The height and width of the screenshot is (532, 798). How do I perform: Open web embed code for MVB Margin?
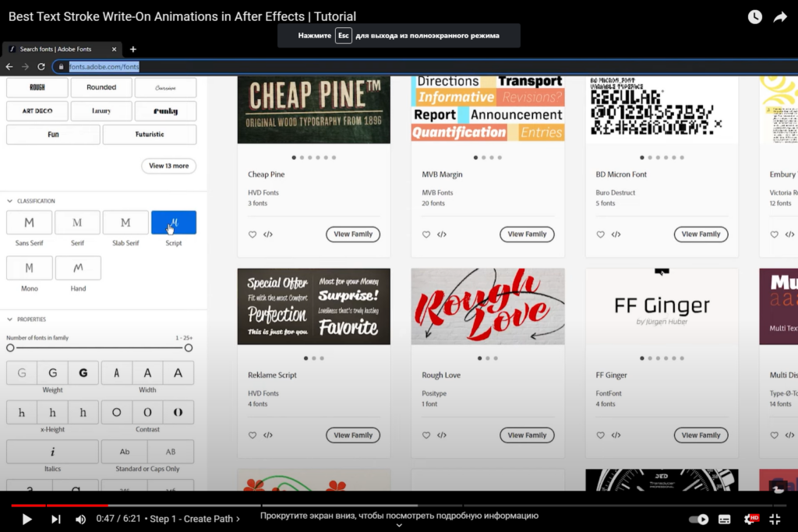pos(442,234)
